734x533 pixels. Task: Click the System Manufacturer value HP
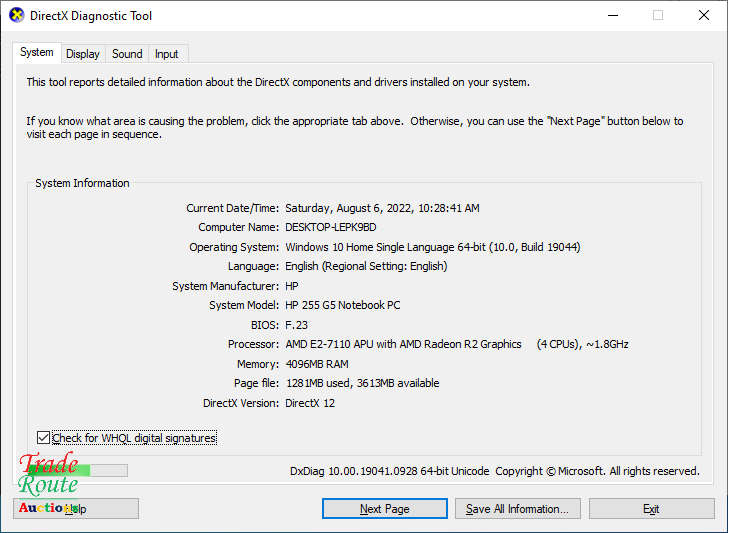click(x=292, y=286)
